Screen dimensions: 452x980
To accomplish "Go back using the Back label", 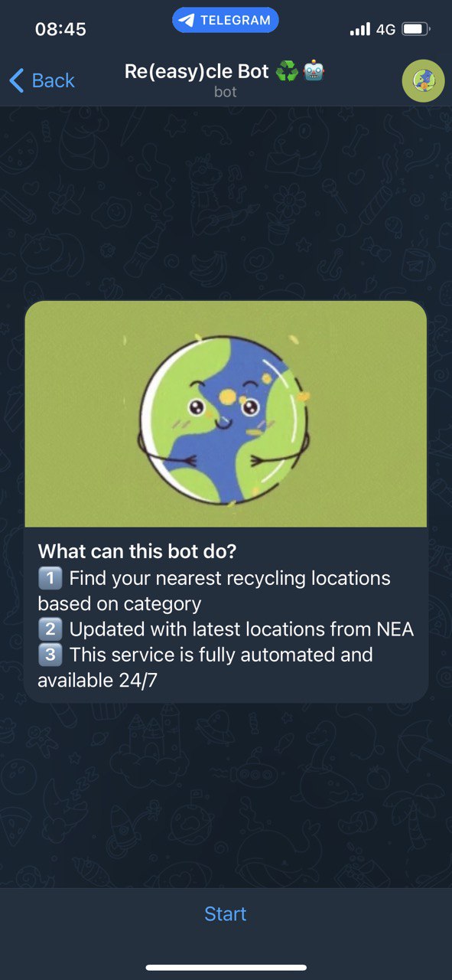I will [54, 80].
